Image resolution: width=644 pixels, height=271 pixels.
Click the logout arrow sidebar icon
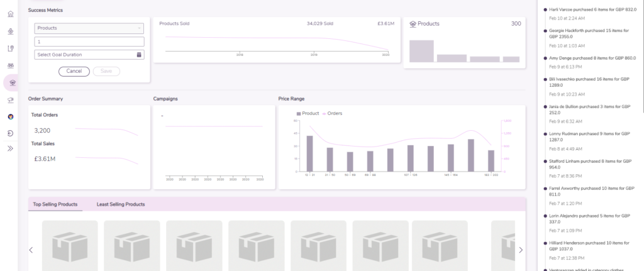(x=11, y=133)
